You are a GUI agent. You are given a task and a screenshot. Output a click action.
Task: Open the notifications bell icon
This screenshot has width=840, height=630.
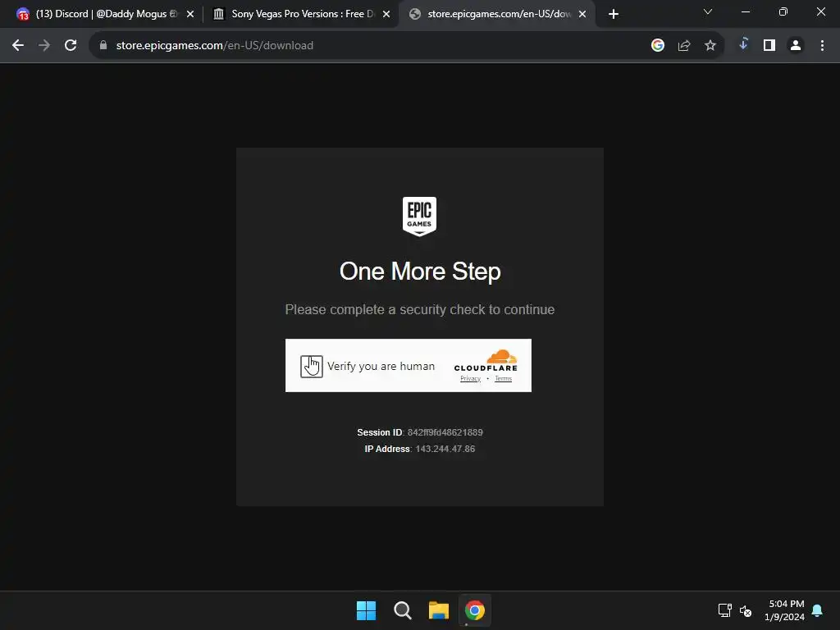click(x=818, y=610)
